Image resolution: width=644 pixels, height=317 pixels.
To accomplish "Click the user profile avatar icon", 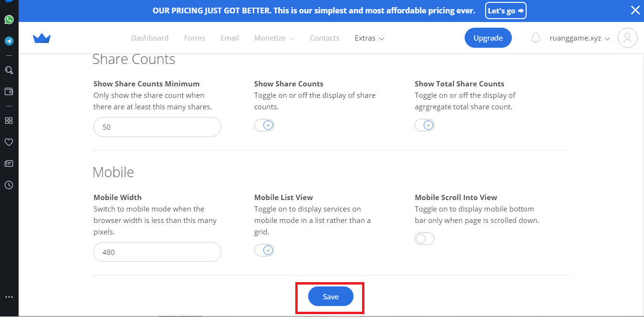I will (x=627, y=38).
